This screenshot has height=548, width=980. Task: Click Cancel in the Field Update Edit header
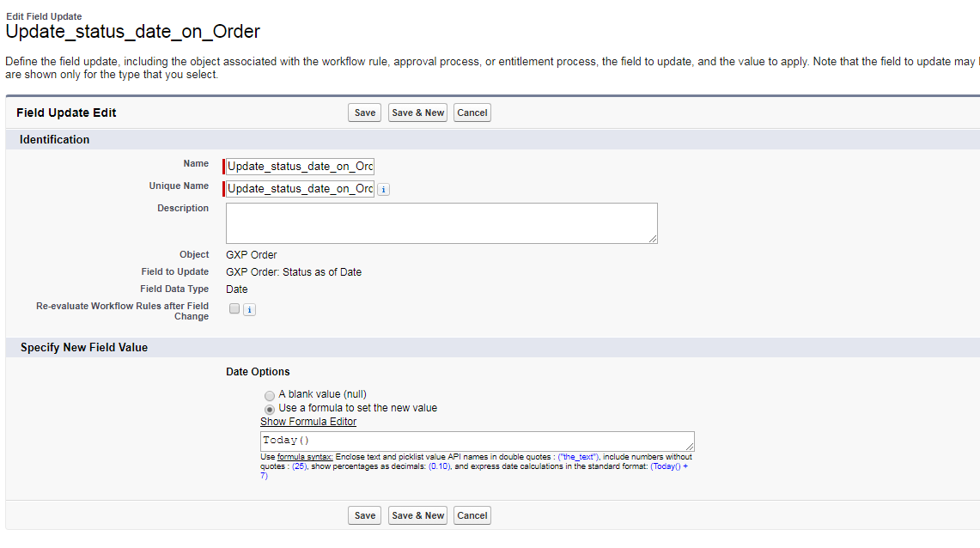click(472, 113)
